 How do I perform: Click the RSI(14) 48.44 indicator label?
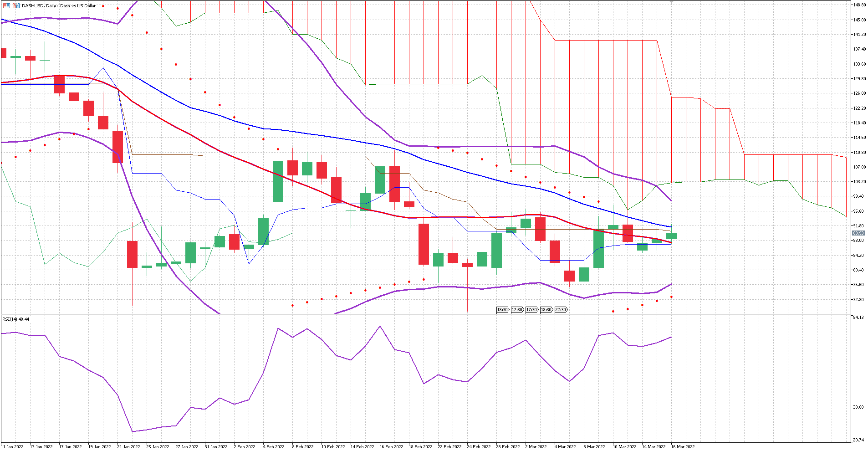click(x=16, y=319)
